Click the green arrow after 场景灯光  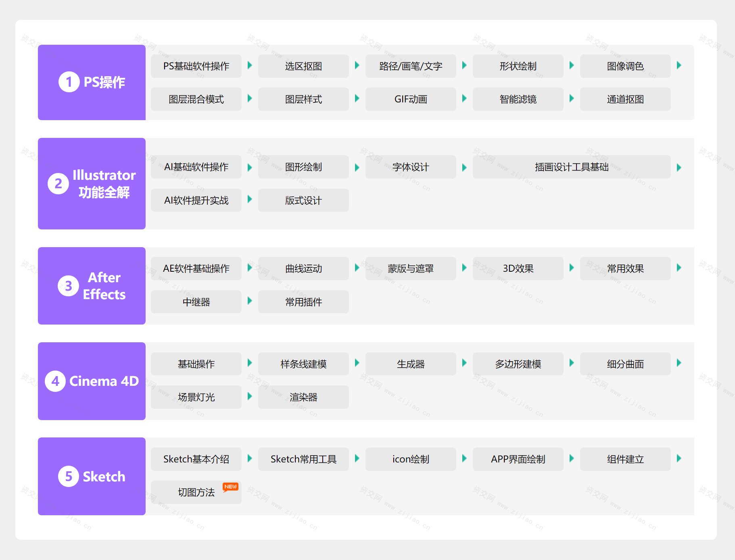coord(250,396)
